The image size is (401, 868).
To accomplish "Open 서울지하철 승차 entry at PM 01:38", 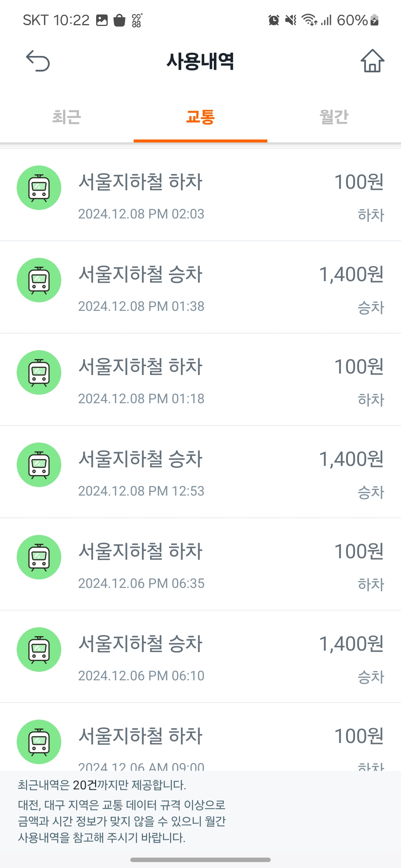I will 140,274.
